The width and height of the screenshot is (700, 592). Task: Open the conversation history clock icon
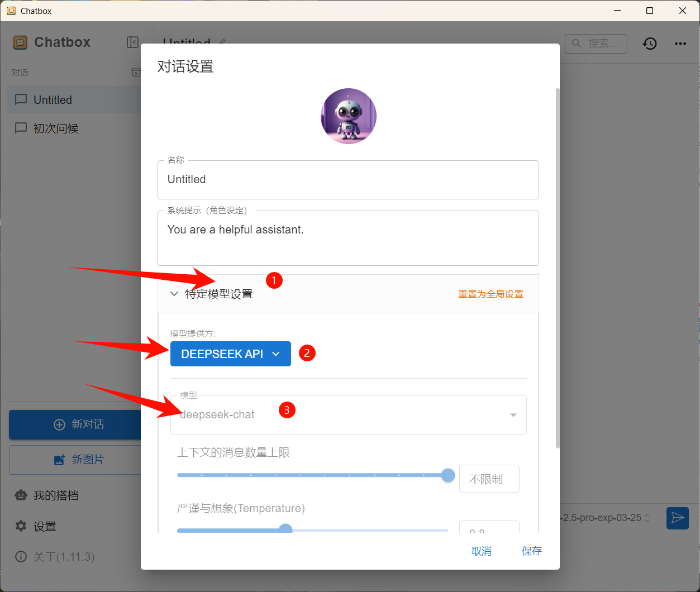[x=650, y=44]
